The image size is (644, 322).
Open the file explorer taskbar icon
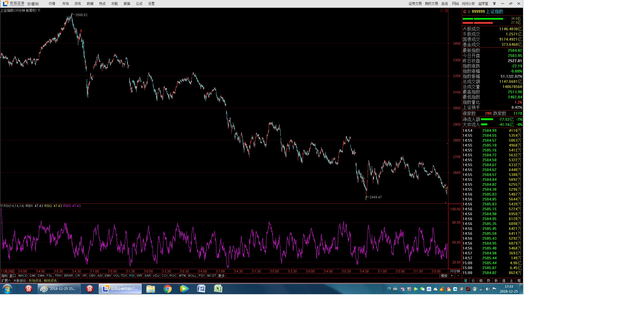151,289
